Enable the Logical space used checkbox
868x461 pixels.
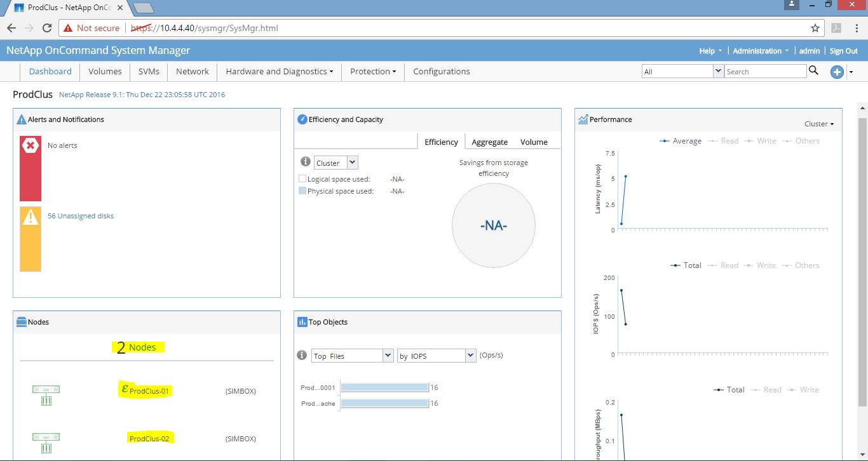pyautogui.click(x=302, y=178)
